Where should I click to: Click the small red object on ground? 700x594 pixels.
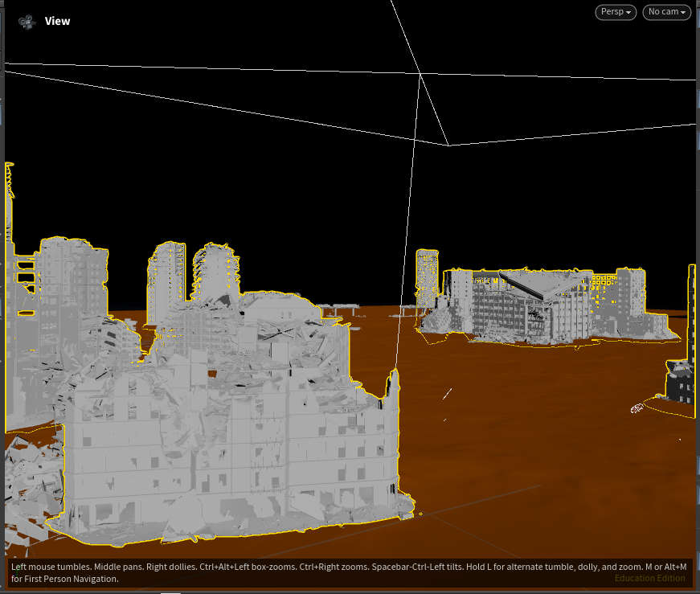[637, 408]
